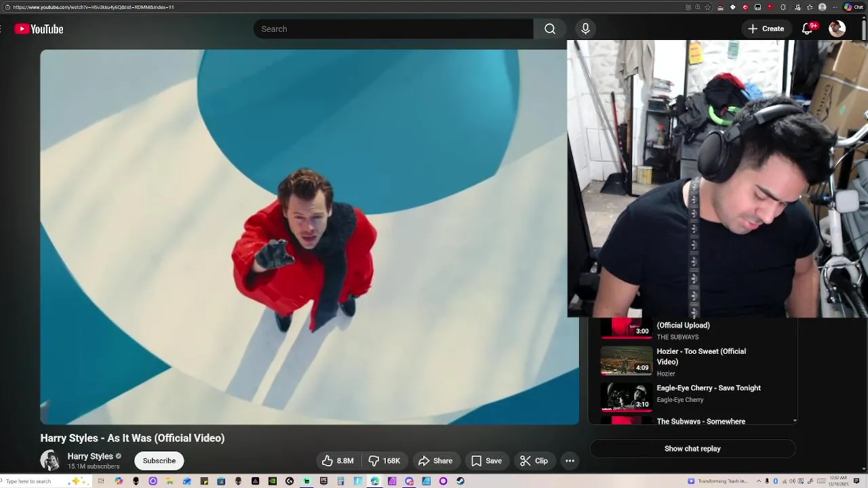The height and width of the screenshot is (488, 868).
Task: Expand the hidden system tray icons chevron
Action: 759,481
